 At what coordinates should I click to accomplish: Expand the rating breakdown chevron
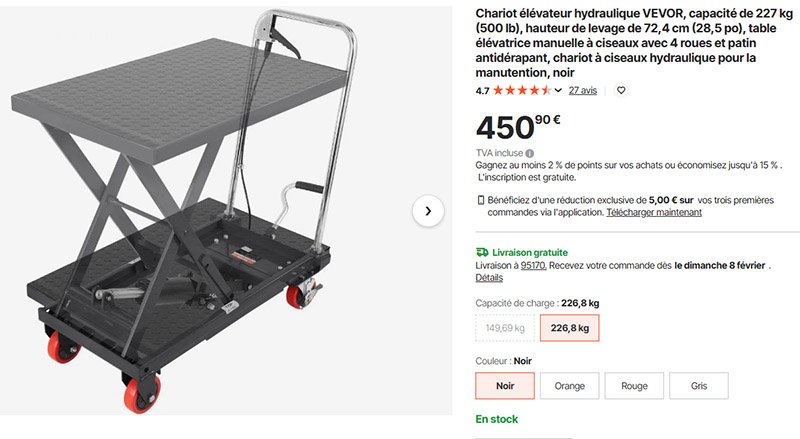[x=558, y=91]
